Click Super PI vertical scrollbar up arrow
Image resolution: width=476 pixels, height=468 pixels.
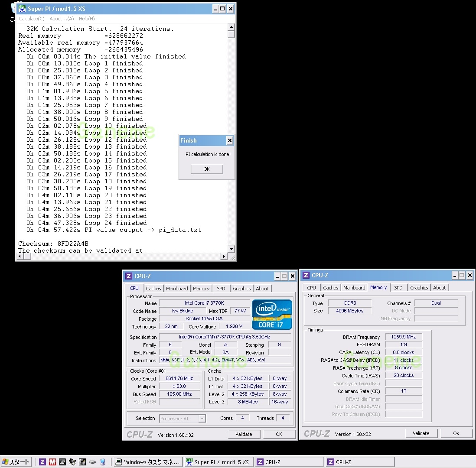point(231,27)
